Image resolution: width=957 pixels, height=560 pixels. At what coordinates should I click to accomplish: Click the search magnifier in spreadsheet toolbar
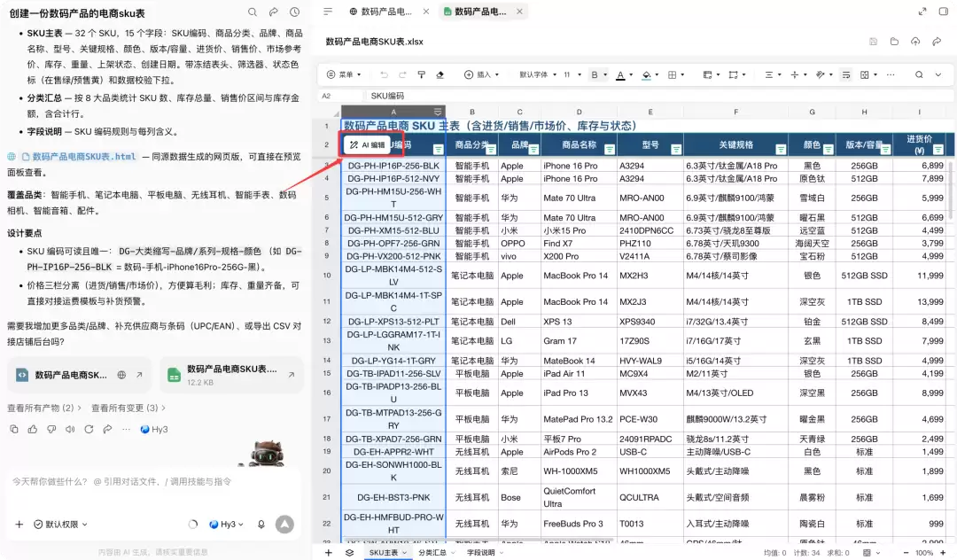pos(919,74)
